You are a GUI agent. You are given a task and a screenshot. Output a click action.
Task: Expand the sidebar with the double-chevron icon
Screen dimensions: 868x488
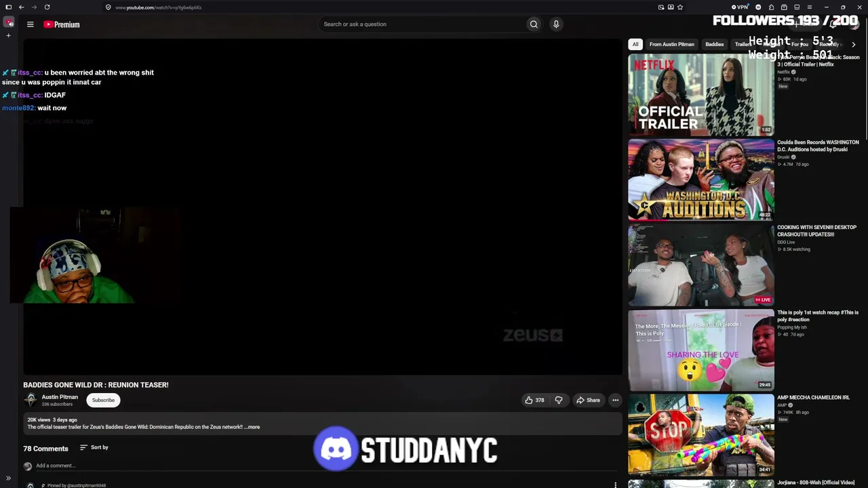click(8, 479)
